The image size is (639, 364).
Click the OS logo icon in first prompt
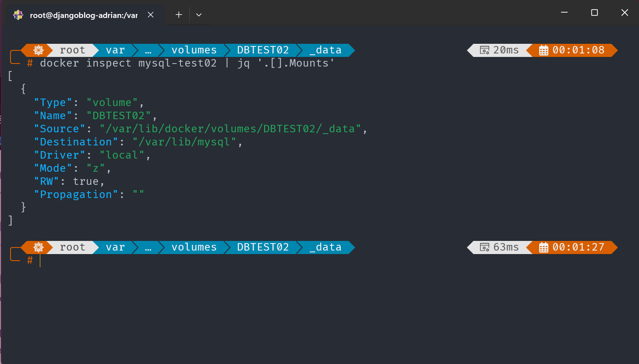click(x=39, y=50)
